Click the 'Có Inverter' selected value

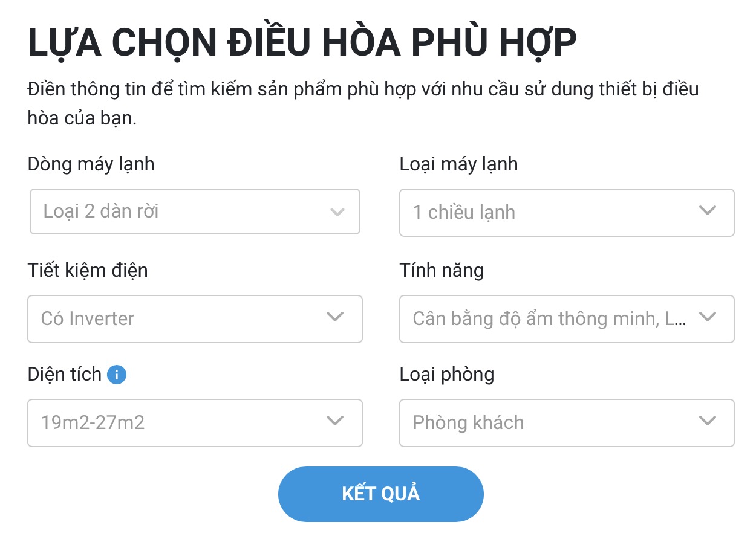(88, 318)
